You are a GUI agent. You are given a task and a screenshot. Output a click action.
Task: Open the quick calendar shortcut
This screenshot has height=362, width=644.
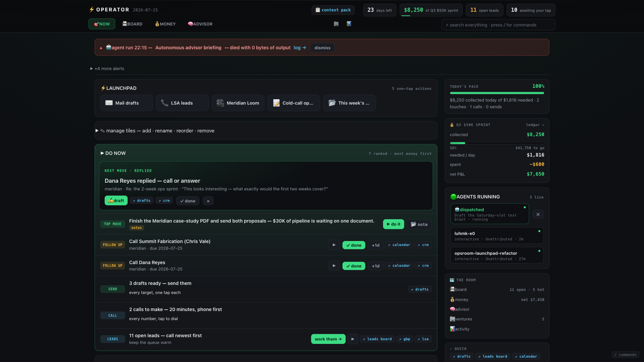click(526, 357)
